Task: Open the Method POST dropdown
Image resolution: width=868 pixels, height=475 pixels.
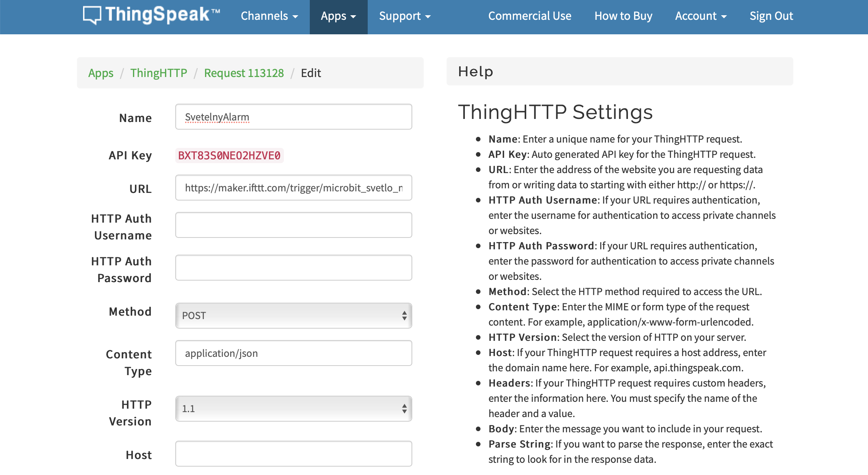Action: click(x=293, y=316)
